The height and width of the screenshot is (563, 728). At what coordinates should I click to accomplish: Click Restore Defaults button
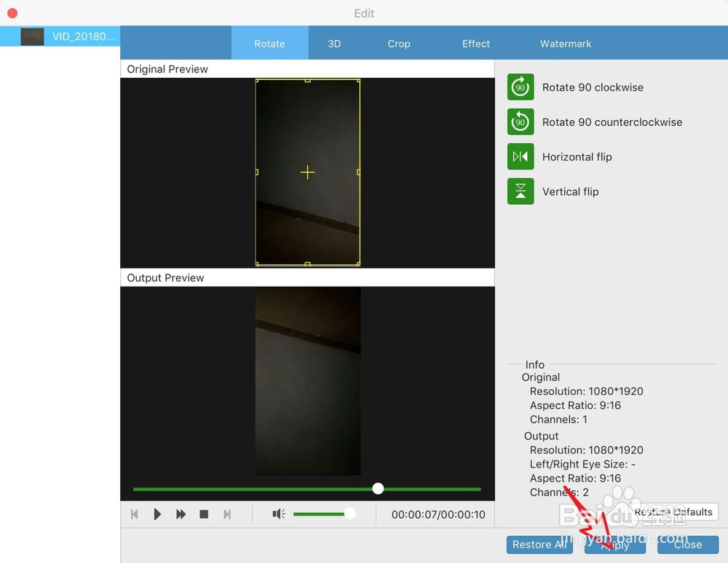673,512
